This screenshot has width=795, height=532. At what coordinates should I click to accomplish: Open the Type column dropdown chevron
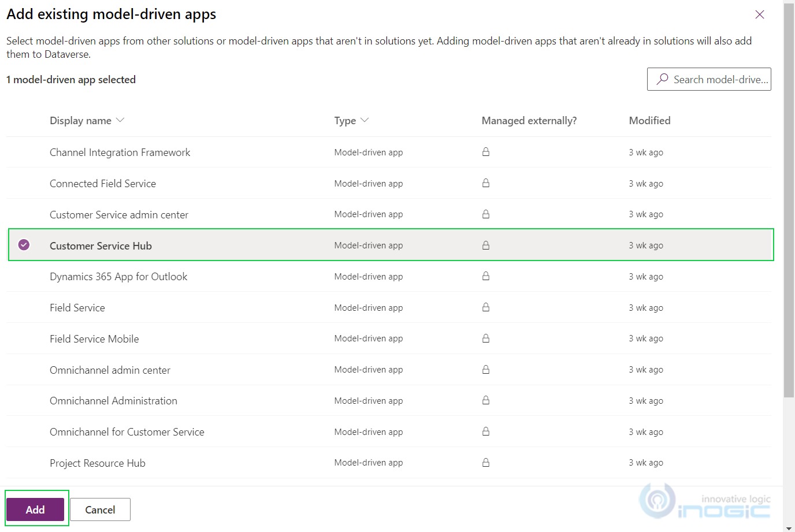(365, 120)
